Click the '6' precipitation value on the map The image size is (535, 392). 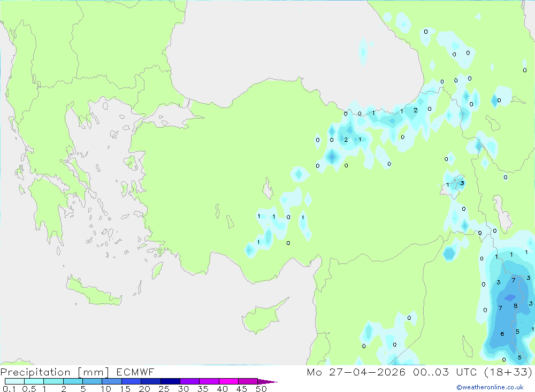point(502,334)
